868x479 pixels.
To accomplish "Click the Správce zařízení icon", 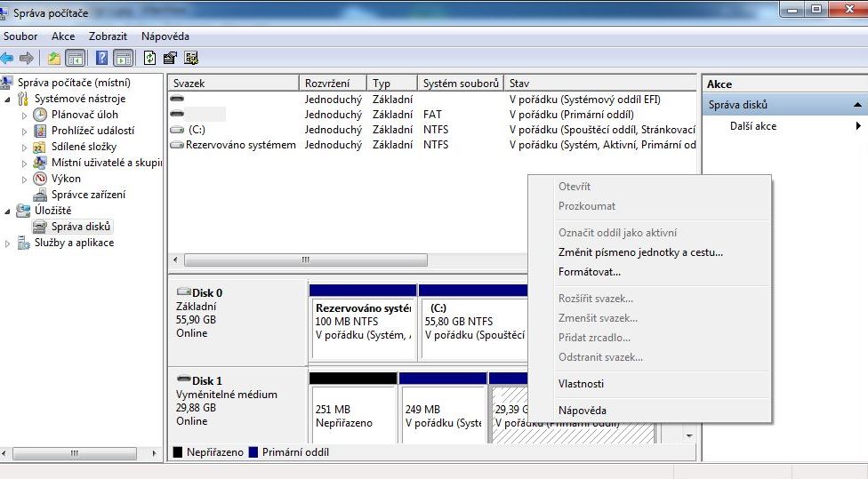I will [40, 195].
